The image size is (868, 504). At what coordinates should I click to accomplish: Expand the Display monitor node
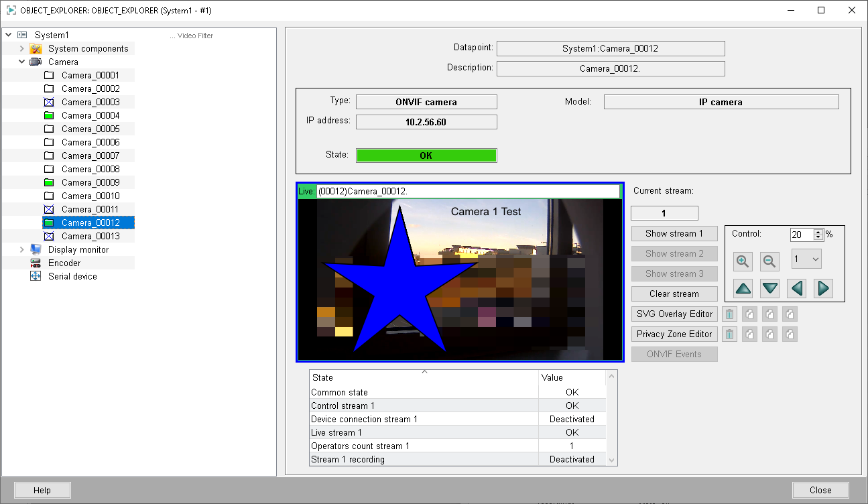(21, 249)
